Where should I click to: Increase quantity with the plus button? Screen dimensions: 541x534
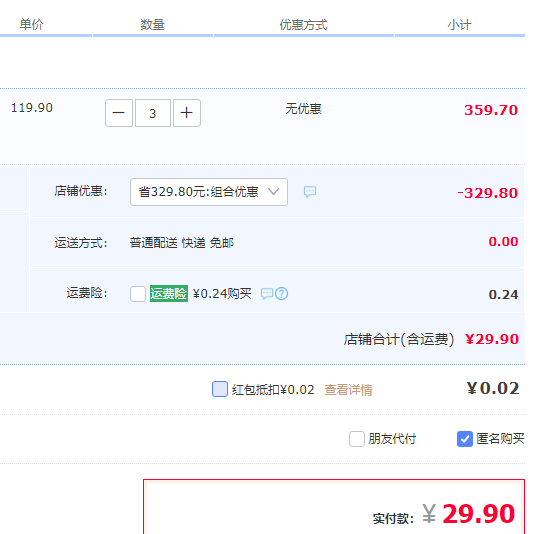187,113
